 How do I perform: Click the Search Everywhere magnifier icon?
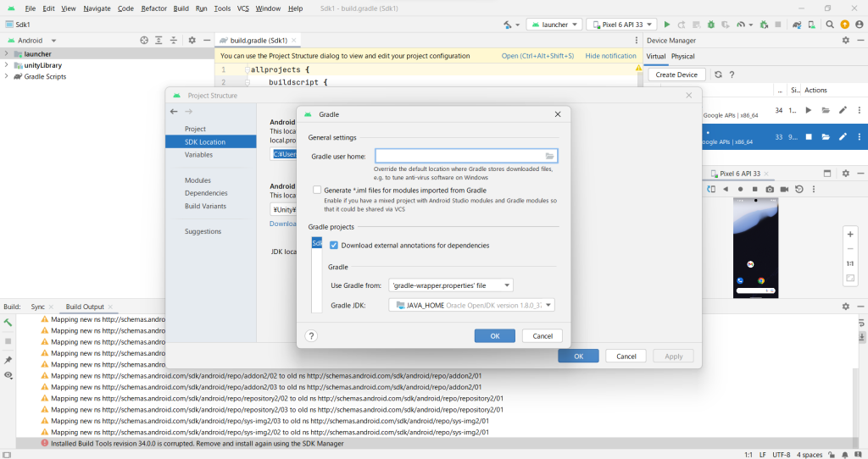(830, 25)
